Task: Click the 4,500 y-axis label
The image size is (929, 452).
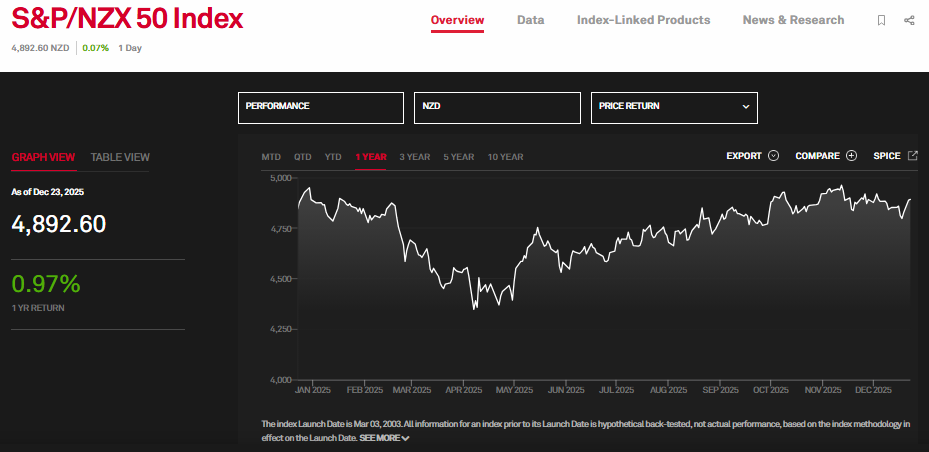Action: [282, 279]
